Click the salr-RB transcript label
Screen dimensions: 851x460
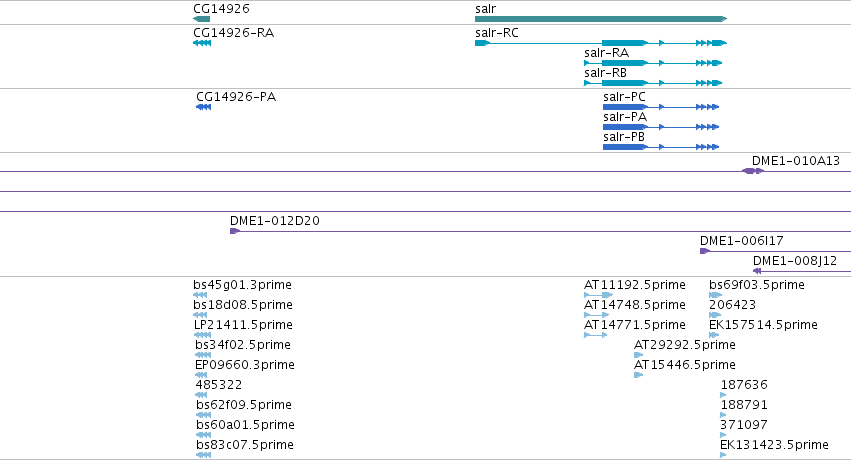click(x=605, y=73)
